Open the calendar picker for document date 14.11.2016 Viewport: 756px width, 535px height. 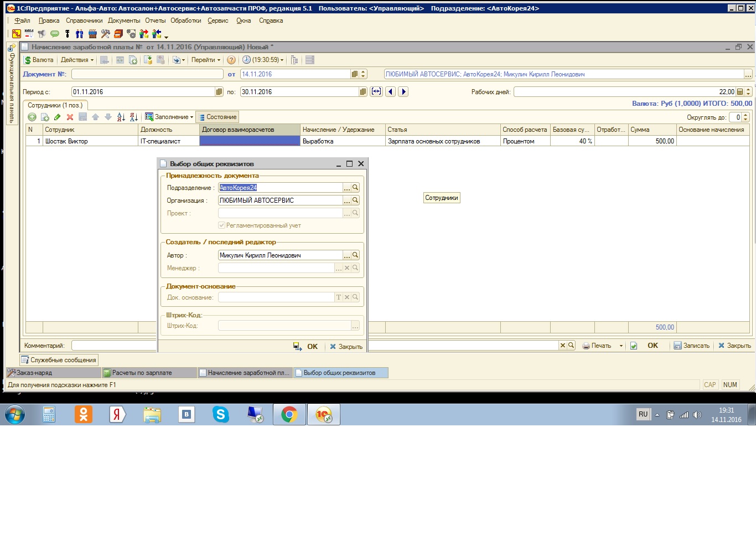355,74
